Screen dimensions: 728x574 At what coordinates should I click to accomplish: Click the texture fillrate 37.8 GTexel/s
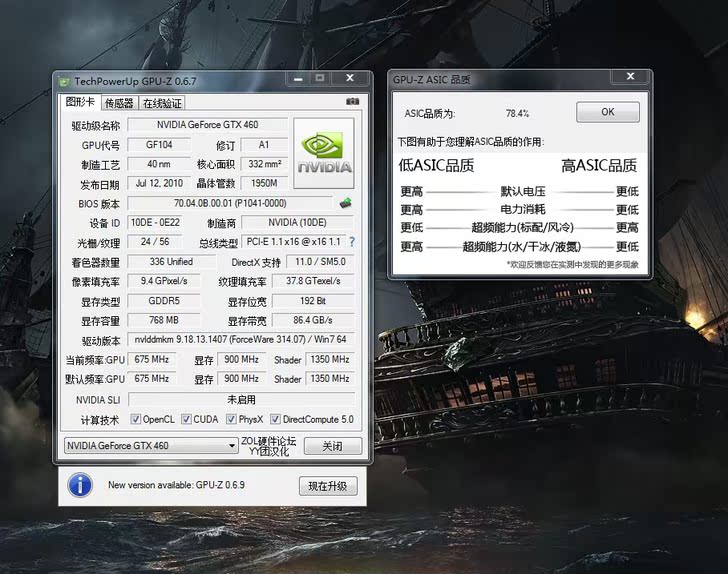click(313, 281)
